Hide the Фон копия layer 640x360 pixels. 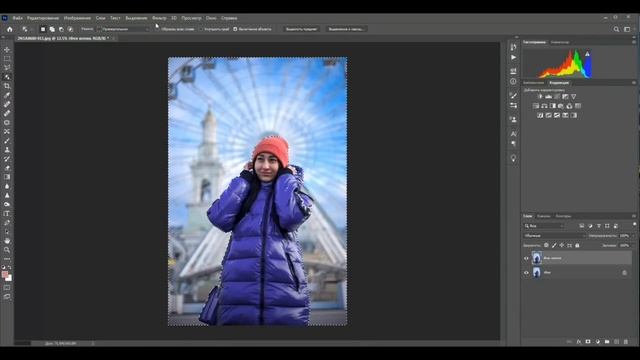pos(526,258)
